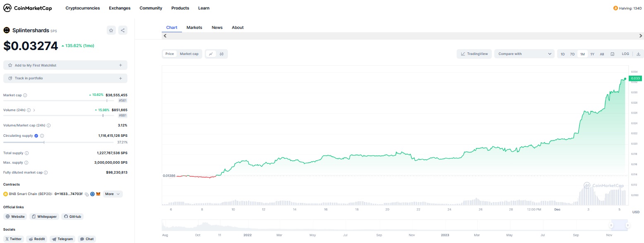Click left handle of timeline range slider
The image size is (644, 243).
pos(611,225)
